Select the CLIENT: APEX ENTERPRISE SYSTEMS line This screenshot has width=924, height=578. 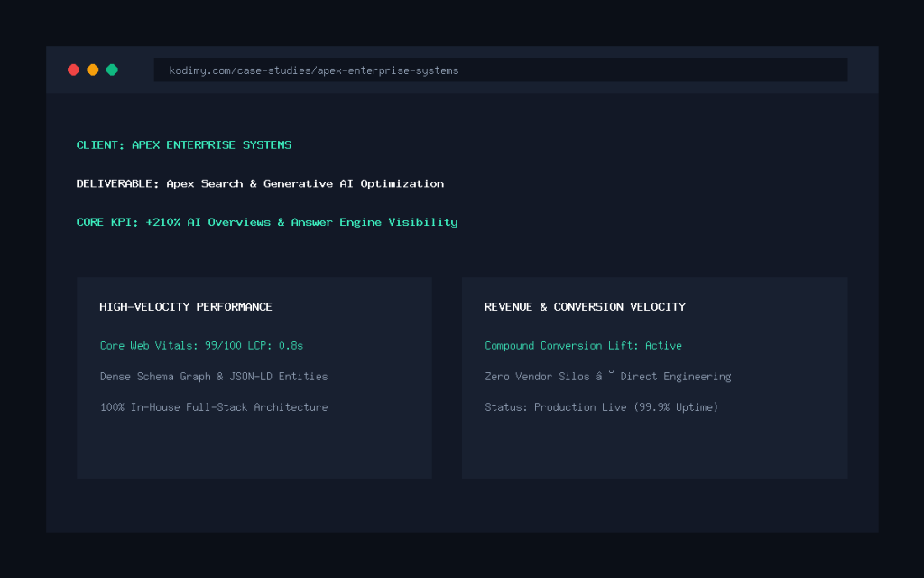pos(184,145)
